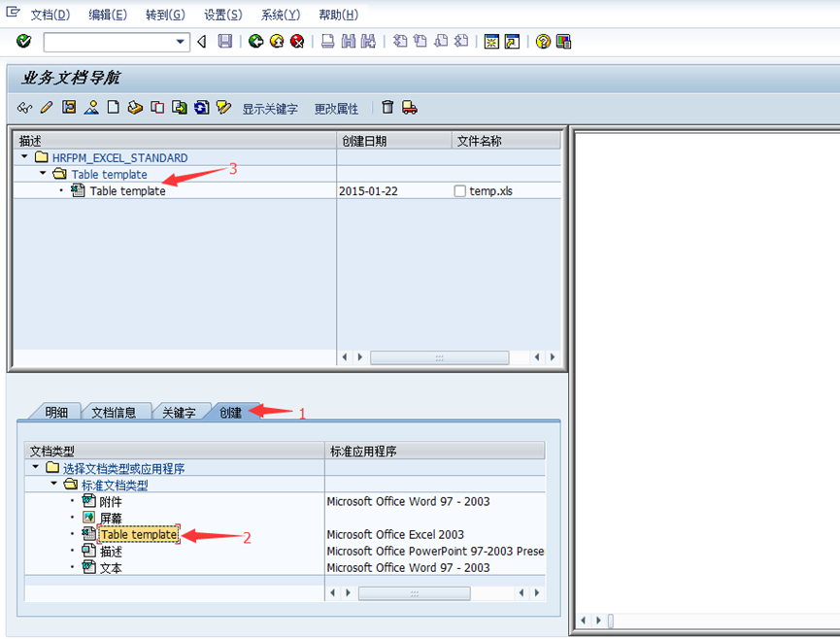Viewport: 840px width, 639px height.
Task: Switch to the 文档信息 tab
Action: (114, 412)
